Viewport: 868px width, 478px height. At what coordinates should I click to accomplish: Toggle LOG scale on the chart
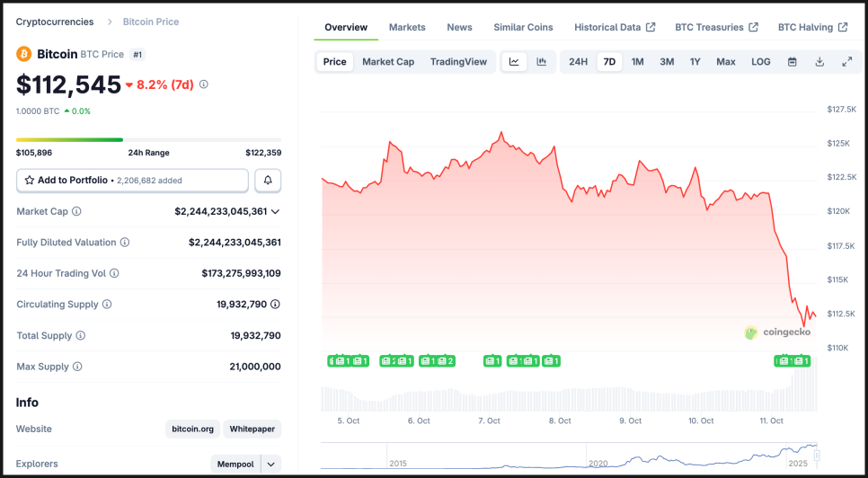(760, 62)
